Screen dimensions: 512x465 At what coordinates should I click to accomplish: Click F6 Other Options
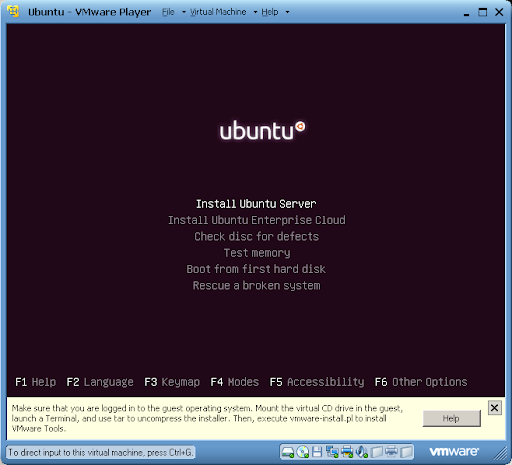421,382
